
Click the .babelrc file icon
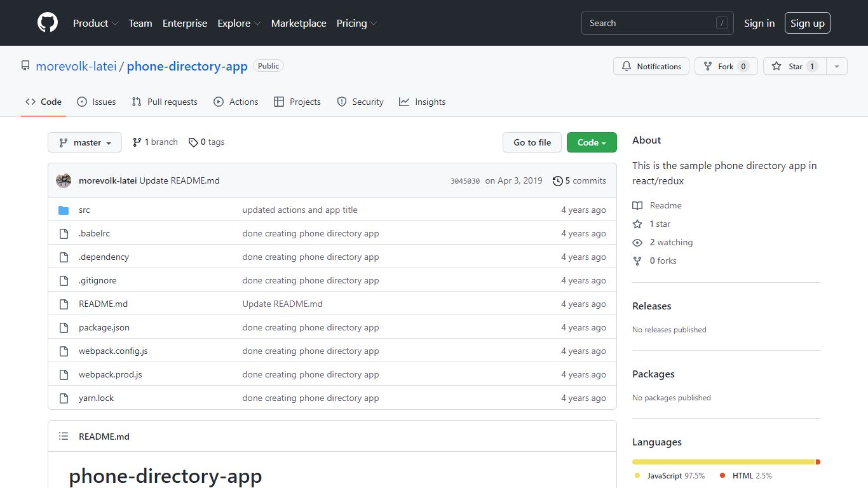tap(64, 234)
